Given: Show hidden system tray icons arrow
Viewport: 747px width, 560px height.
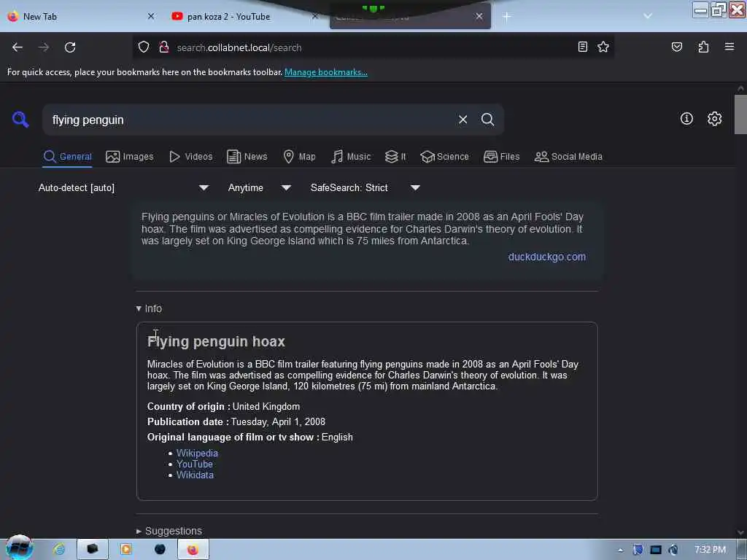Looking at the screenshot, I should (620, 550).
